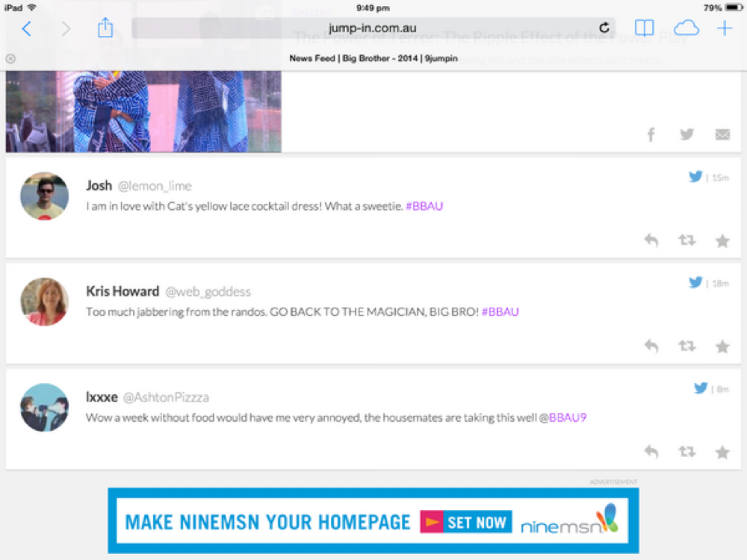This screenshot has height=560, width=747.
Task: Reload the jump-in.com.au page
Action: coord(604,28)
